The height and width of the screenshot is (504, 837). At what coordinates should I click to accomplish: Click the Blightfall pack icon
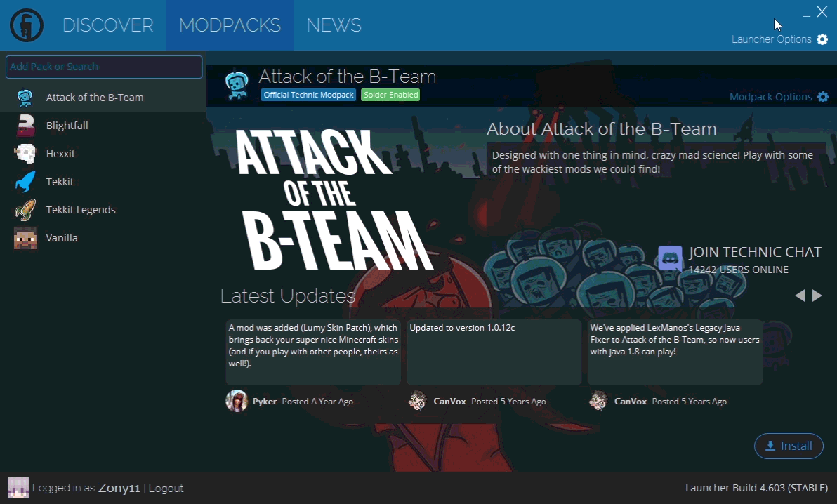[25, 126]
